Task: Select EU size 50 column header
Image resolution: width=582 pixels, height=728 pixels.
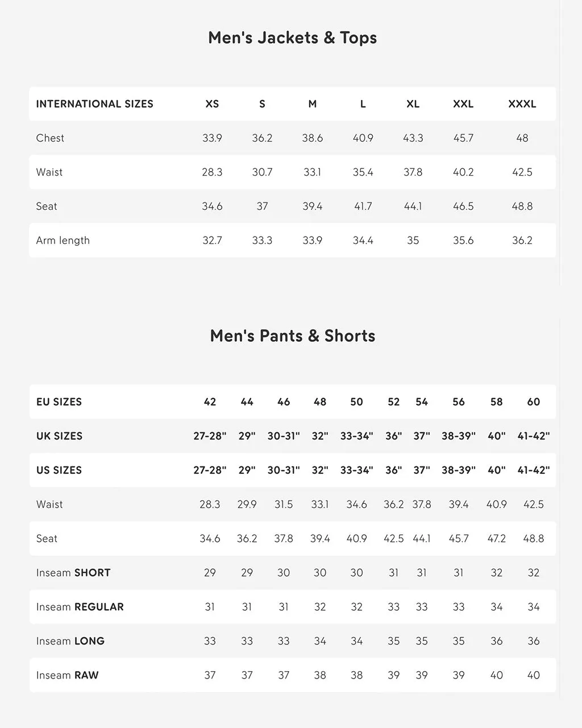Action: (x=356, y=402)
